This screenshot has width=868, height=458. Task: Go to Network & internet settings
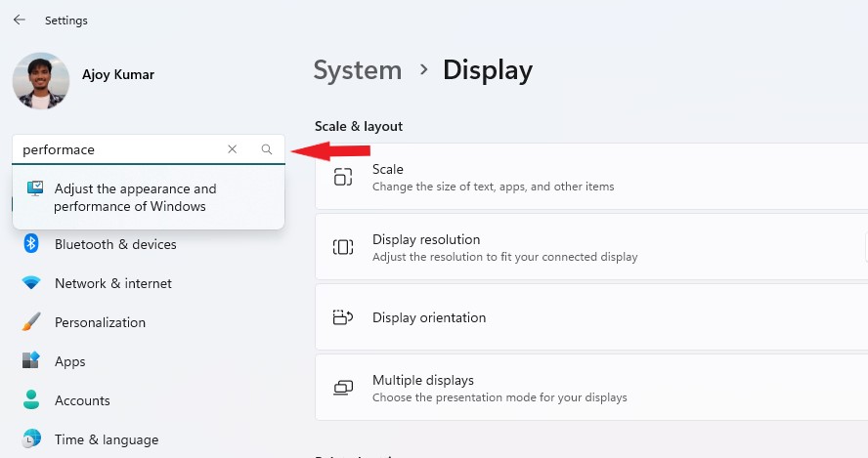tap(113, 283)
